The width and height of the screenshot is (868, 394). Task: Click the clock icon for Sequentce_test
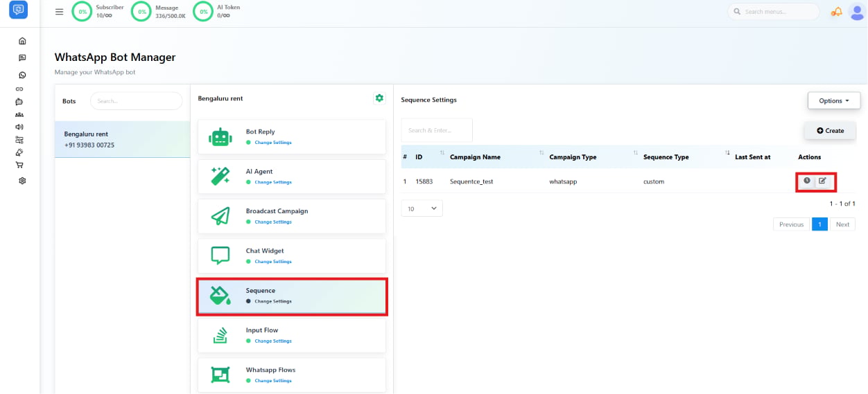point(807,181)
